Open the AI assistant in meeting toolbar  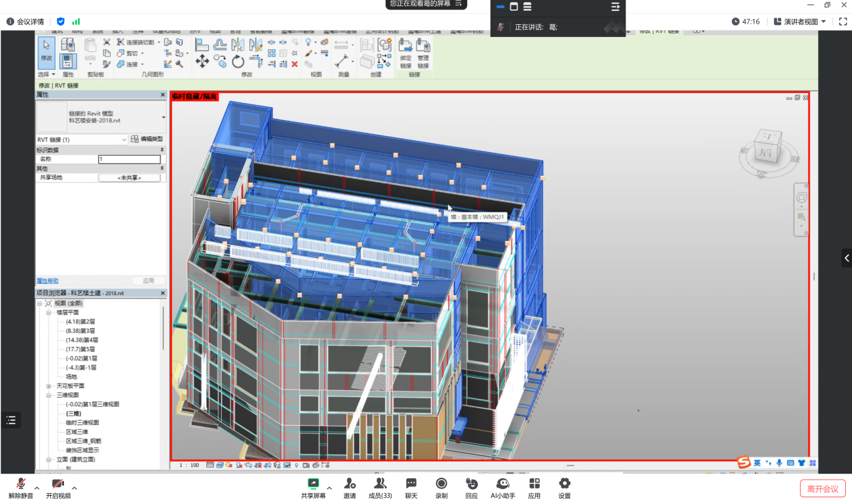502,488
